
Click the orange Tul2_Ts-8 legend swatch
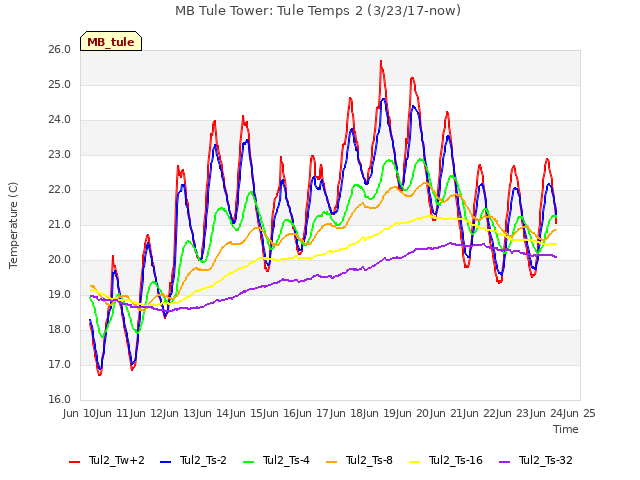[x=331, y=462]
